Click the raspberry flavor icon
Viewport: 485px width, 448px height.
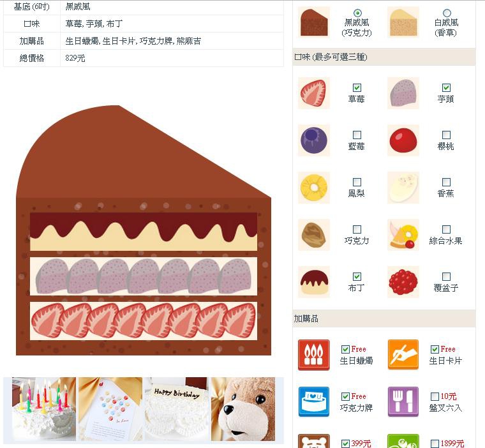pos(403,282)
